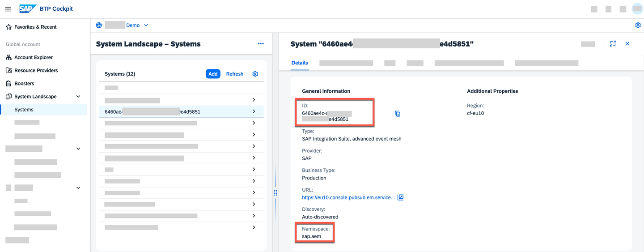Click the Add button
Image resolution: width=644 pixels, height=252 pixels.
tap(213, 74)
